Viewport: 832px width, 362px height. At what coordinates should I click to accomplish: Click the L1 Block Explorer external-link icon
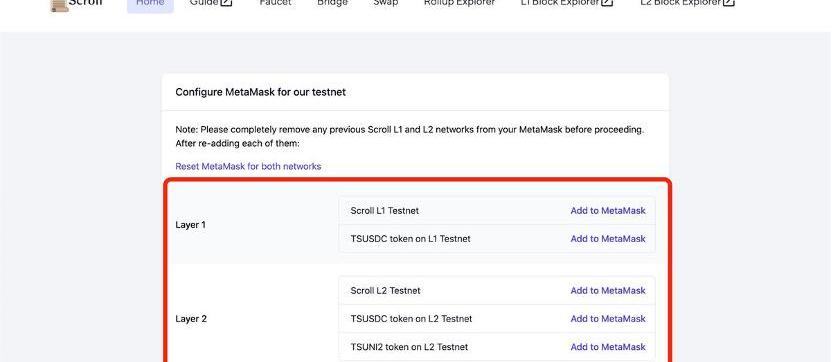coord(608,3)
